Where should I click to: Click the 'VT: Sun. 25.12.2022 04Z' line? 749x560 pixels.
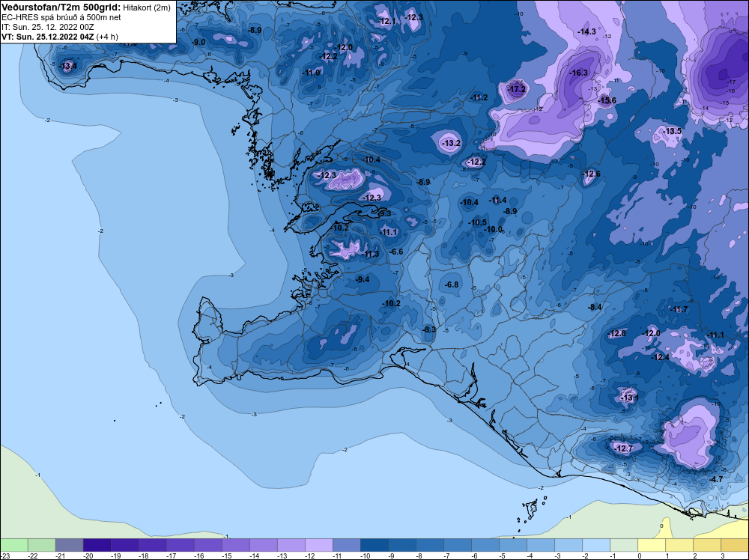pos(48,37)
